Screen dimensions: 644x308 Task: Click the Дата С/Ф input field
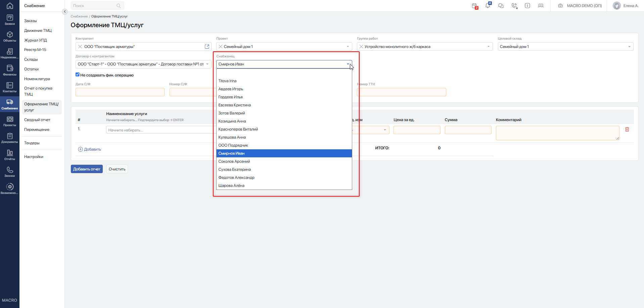(120, 92)
